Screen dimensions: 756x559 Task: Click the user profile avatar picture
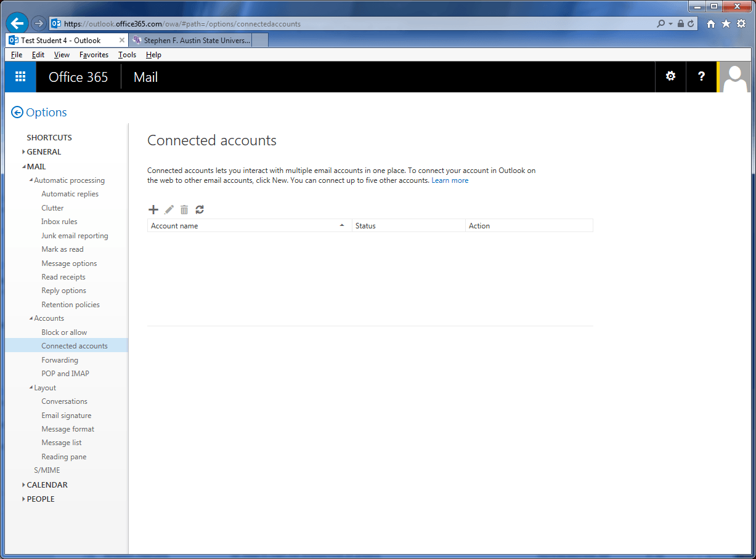[735, 77]
